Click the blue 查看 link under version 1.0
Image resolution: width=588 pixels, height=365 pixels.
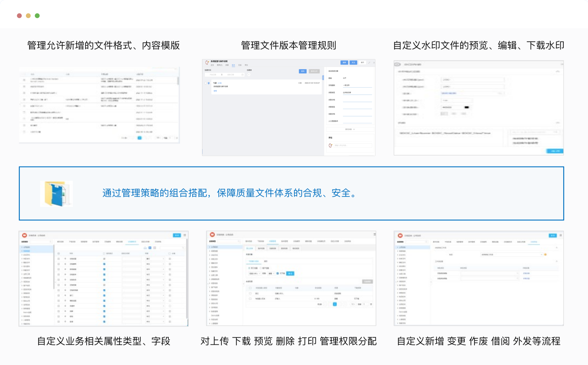(x=215, y=91)
